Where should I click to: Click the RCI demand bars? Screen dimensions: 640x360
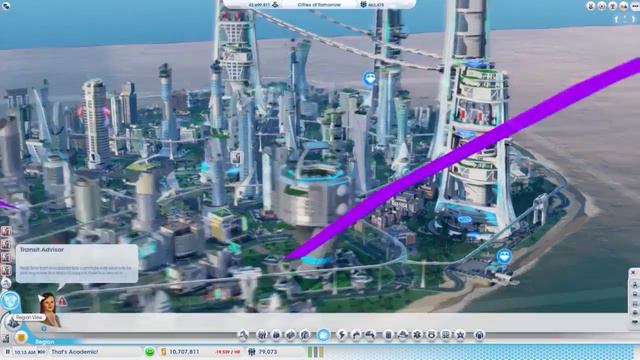(x=316, y=351)
